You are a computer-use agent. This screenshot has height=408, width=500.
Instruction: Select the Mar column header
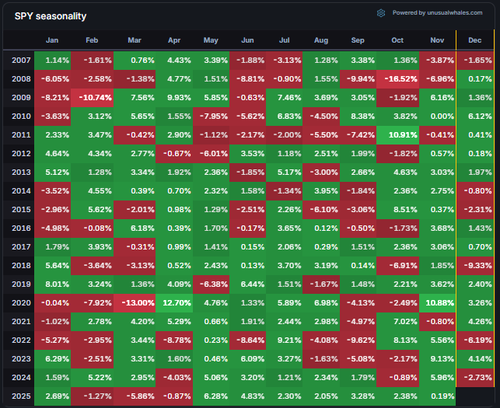(x=134, y=40)
